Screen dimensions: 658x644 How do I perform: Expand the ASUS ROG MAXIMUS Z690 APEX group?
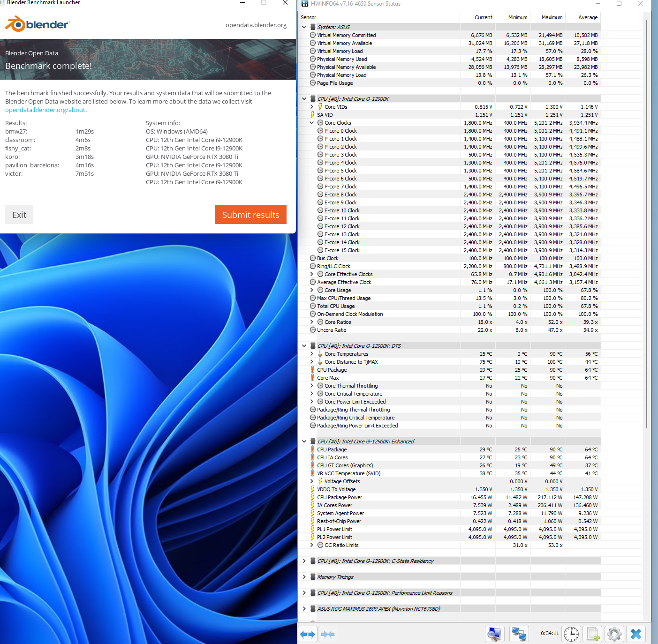[304, 609]
